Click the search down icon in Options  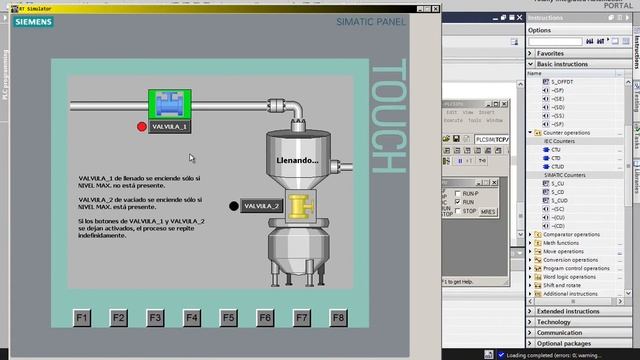589,42
